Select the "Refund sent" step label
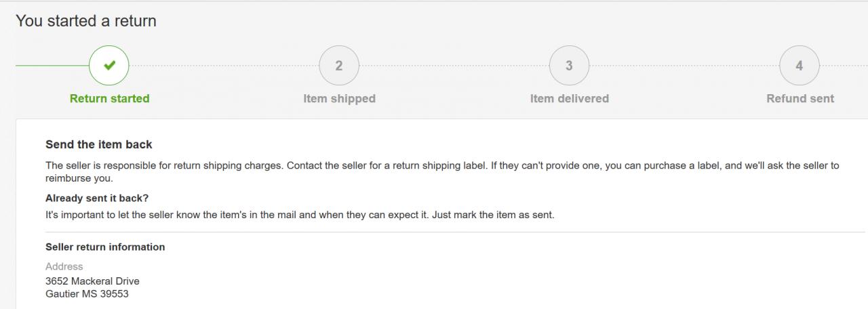Image resolution: width=868 pixels, height=309 pixels. pos(800,98)
